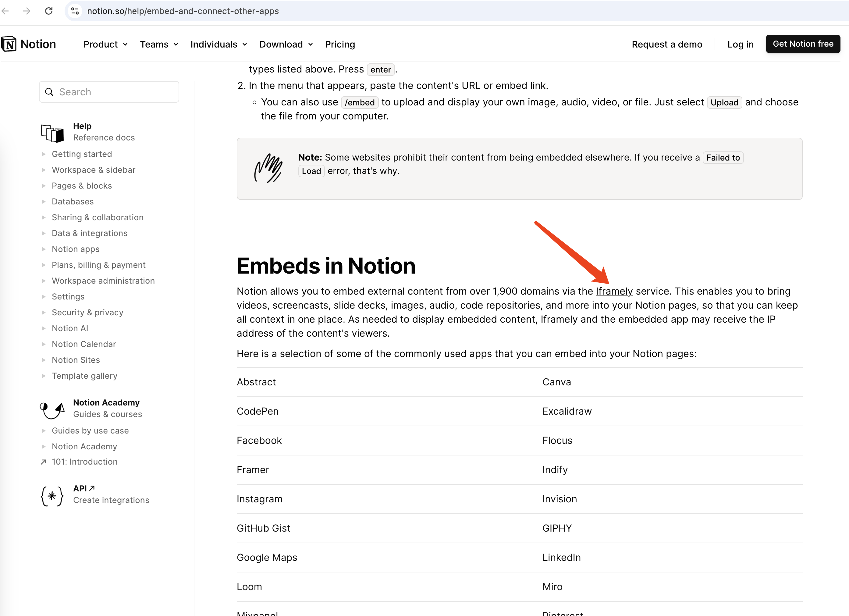The height and width of the screenshot is (616, 849).
Task: Open Notion Calendar in sidebar
Action: pos(84,344)
